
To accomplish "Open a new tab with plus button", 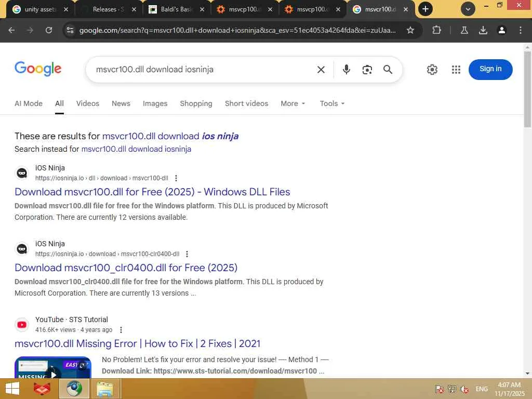I will click(x=425, y=9).
